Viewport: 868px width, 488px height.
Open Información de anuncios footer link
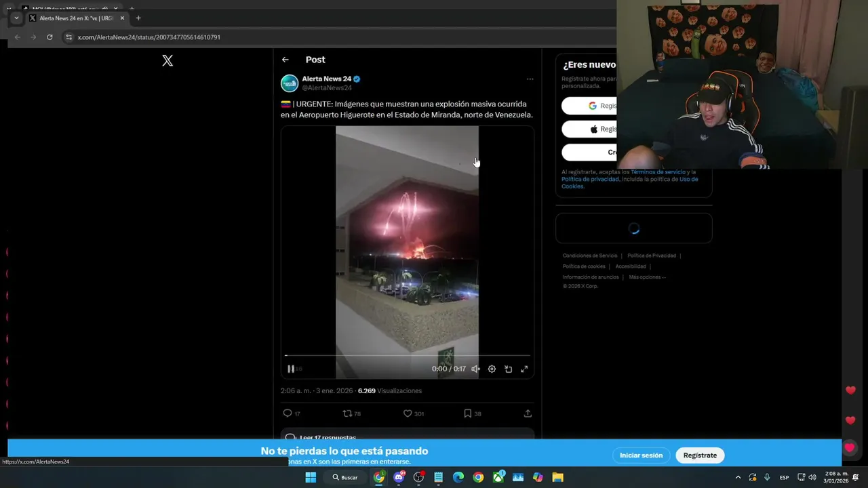tap(591, 277)
